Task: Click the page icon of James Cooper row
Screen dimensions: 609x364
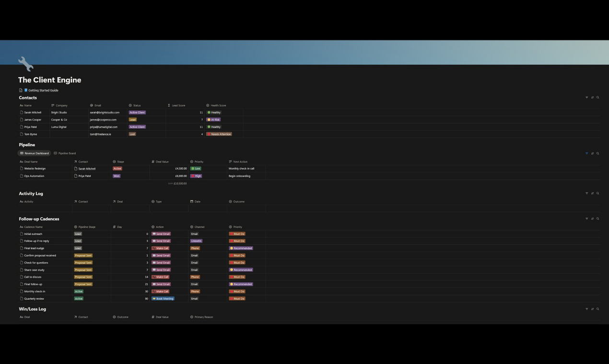Action: [x=21, y=120]
